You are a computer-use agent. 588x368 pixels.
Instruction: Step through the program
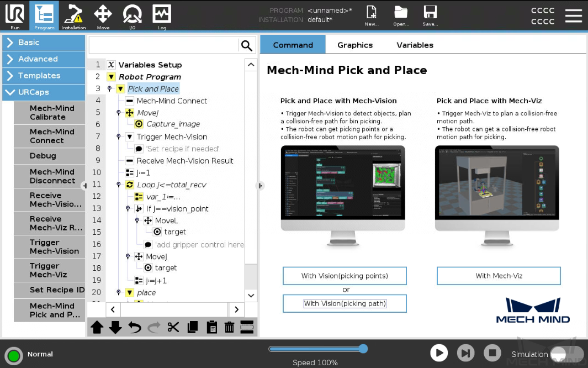pos(466,353)
